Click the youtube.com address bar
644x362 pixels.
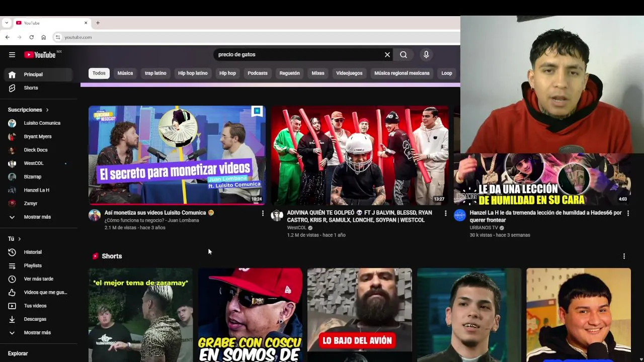256,37
